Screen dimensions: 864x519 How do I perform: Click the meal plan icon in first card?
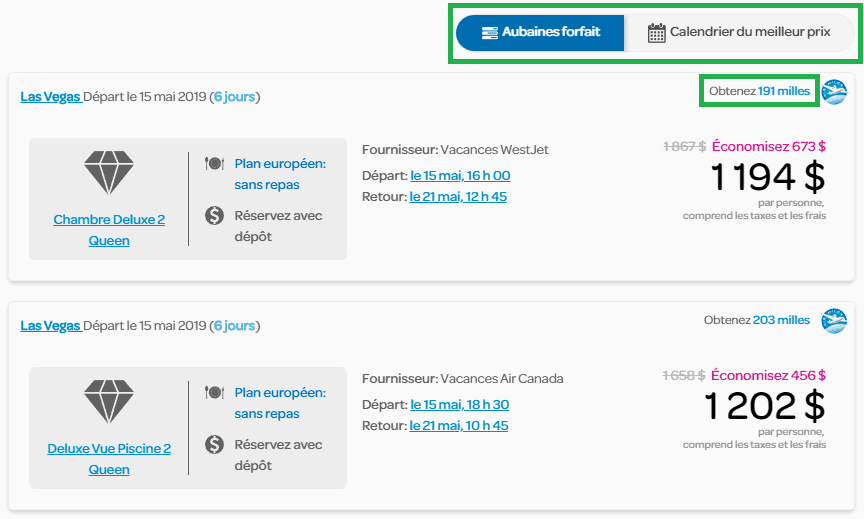pos(214,164)
